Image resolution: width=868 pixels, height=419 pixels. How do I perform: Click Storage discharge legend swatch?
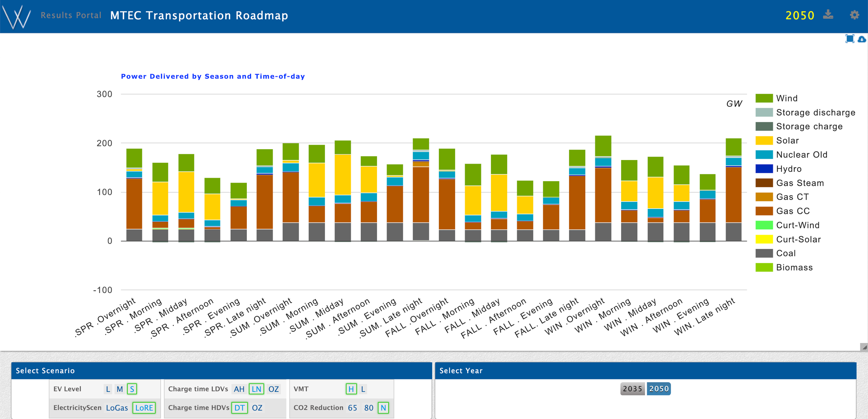pyautogui.click(x=764, y=112)
